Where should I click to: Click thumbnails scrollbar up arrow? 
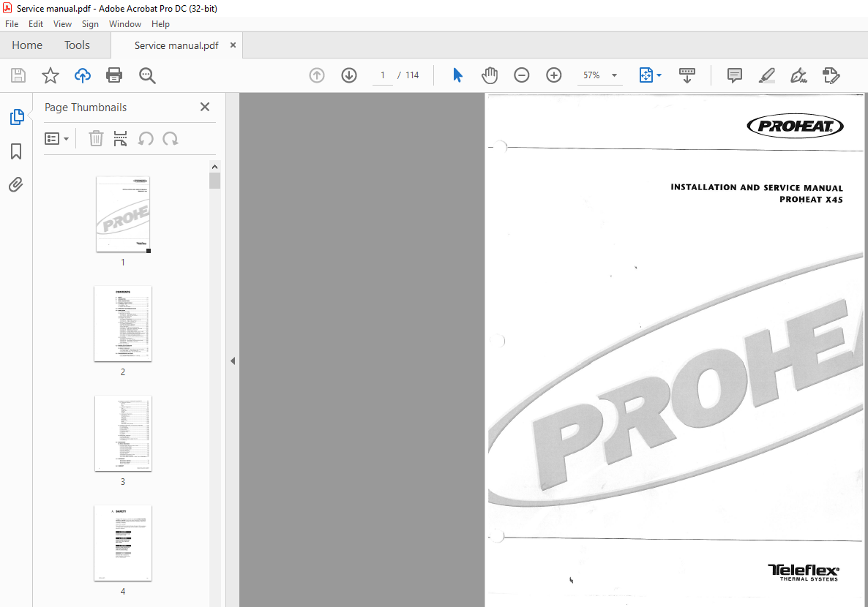pyautogui.click(x=214, y=167)
